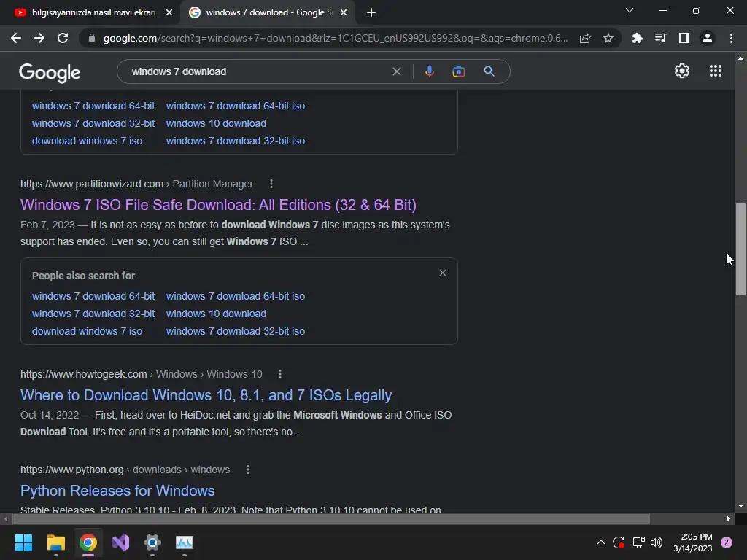Viewport: 747px width, 560px height.
Task: Open the volume control
Action: point(657,542)
